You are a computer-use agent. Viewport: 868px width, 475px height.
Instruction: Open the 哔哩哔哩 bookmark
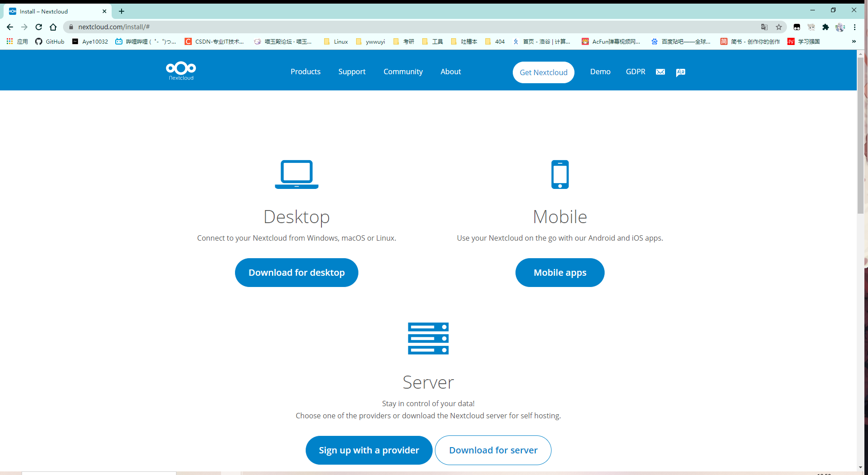click(x=145, y=41)
